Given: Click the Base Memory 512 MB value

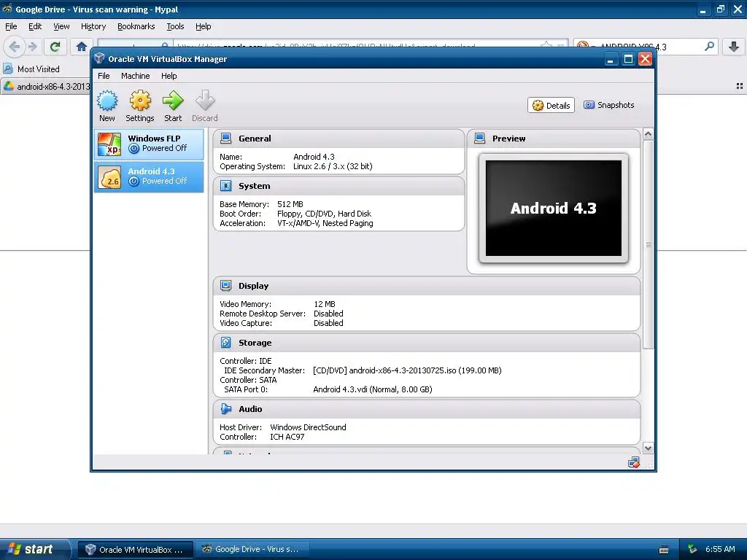Looking at the screenshot, I should (x=290, y=204).
